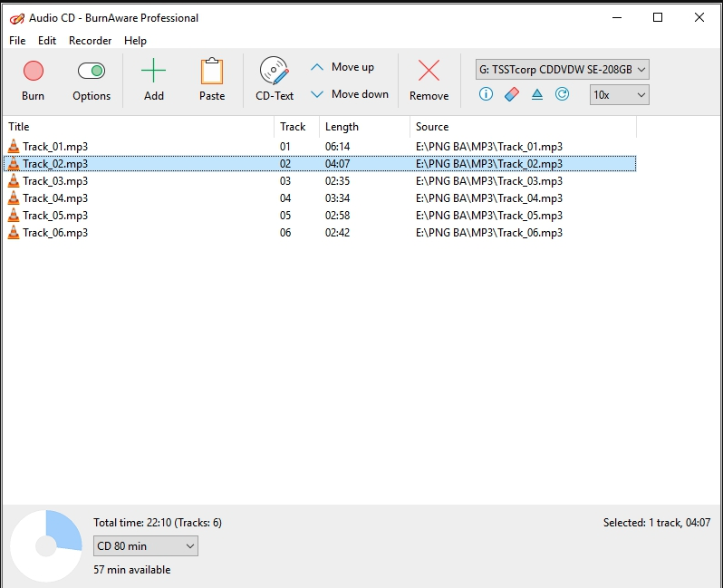Minimize the BurnAware window
This screenshot has width=723, height=588.
tap(617, 18)
